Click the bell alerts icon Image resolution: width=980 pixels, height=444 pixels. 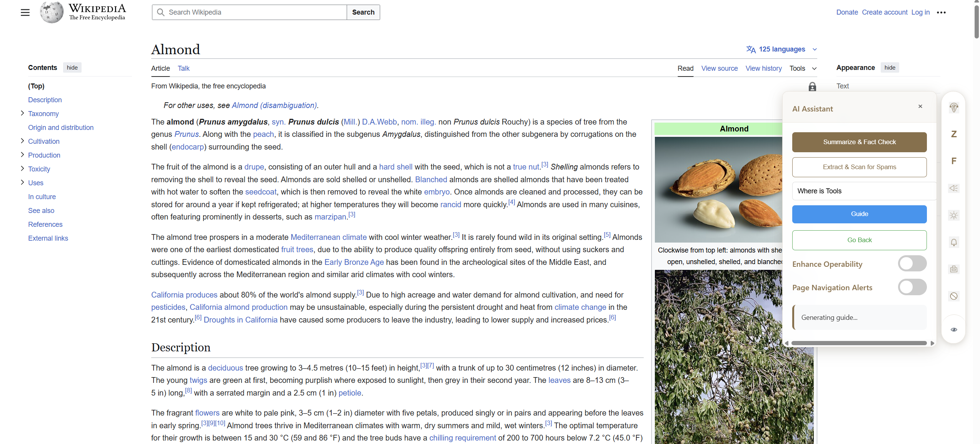click(953, 242)
